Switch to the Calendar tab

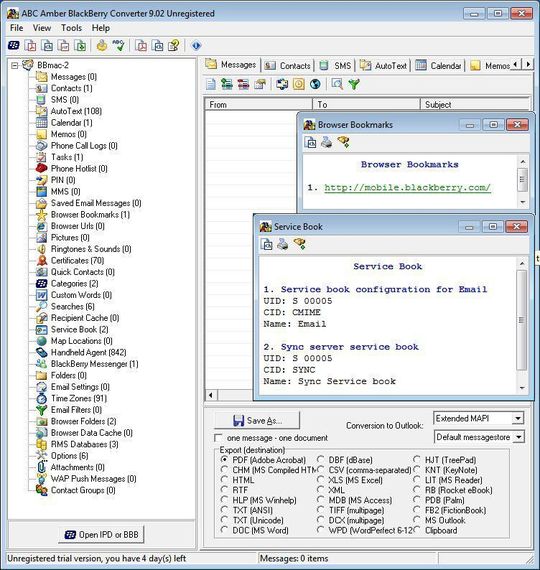[438, 66]
